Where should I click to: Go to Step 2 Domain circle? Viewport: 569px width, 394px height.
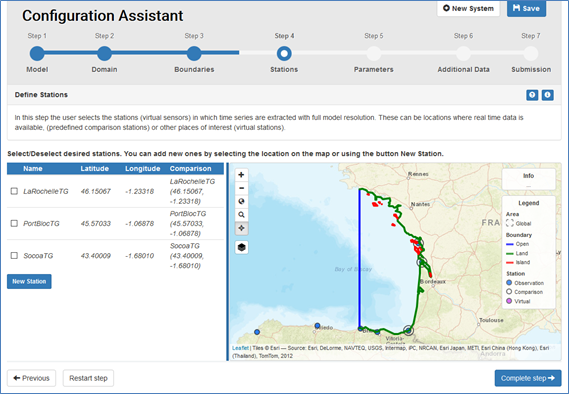(x=105, y=53)
